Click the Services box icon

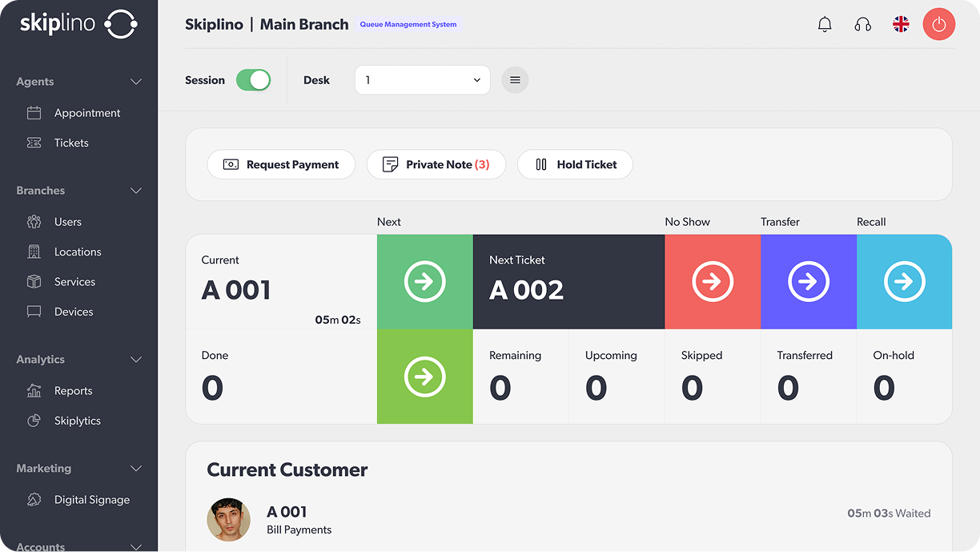pos(34,282)
